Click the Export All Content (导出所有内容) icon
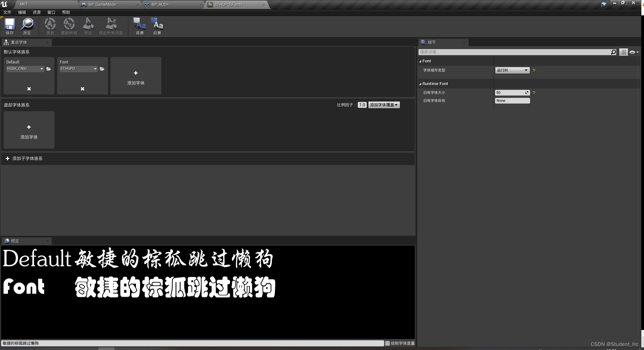Viewport: 644px width, 350px height. (111, 26)
